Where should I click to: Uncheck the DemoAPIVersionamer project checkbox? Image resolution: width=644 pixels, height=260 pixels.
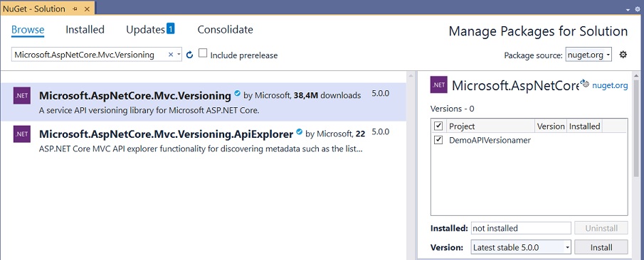(438, 140)
